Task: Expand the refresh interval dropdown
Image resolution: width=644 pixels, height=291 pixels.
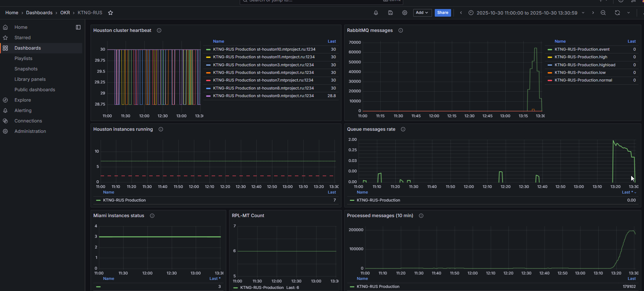Action: point(628,13)
